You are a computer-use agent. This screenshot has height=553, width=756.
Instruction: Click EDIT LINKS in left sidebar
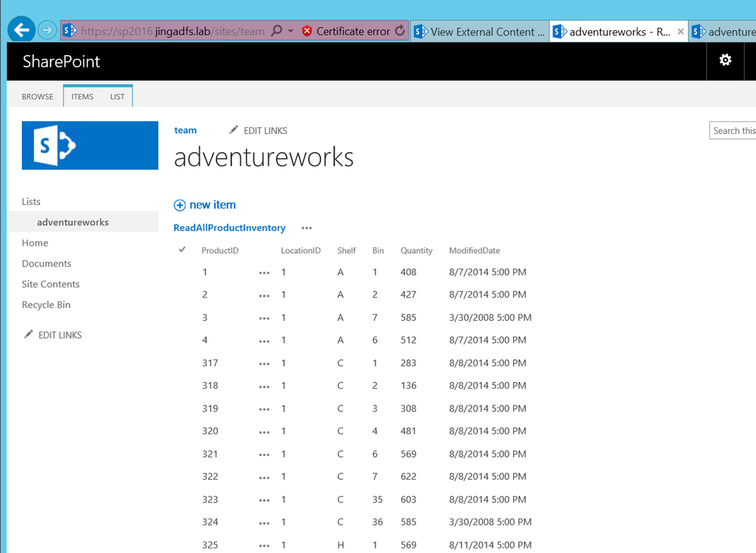tap(53, 335)
